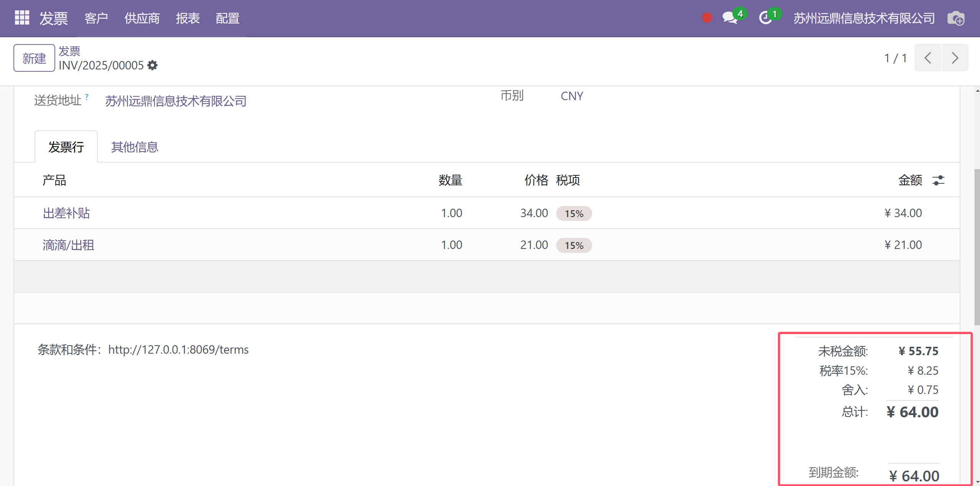Image resolution: width=980 pixels, height=486 pixels.
Task: Click help question mark near 送货地址
Action: coord(87,97)
